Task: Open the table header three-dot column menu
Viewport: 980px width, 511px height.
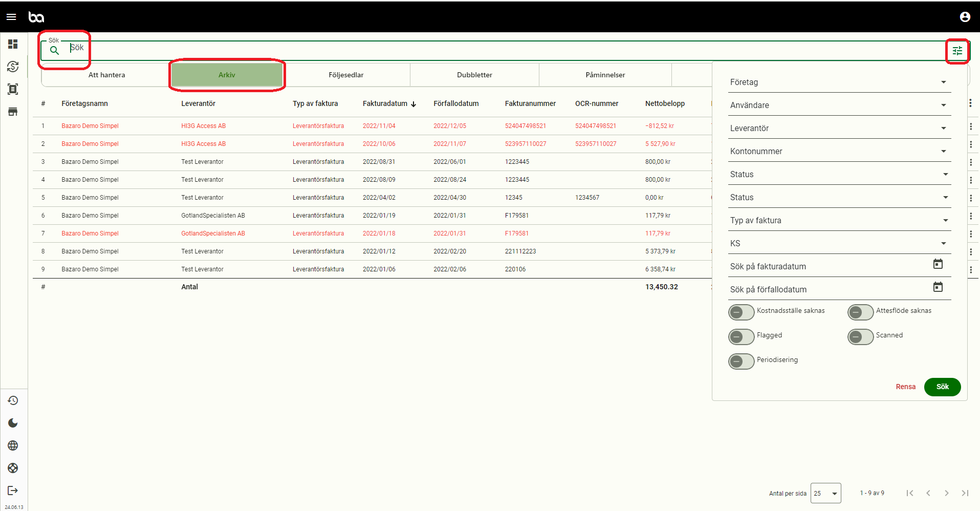Action: [x=970, y=103]
